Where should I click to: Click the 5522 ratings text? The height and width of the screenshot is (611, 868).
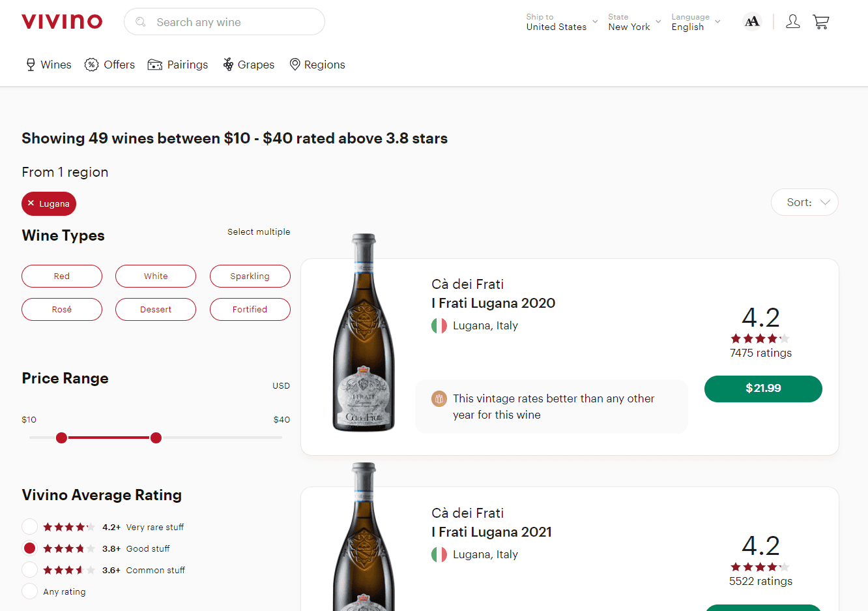(x=760, y=581)
